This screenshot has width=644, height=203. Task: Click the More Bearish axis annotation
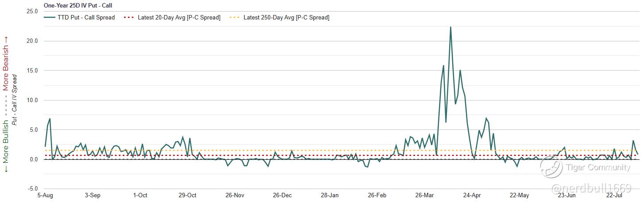[6, 65]
